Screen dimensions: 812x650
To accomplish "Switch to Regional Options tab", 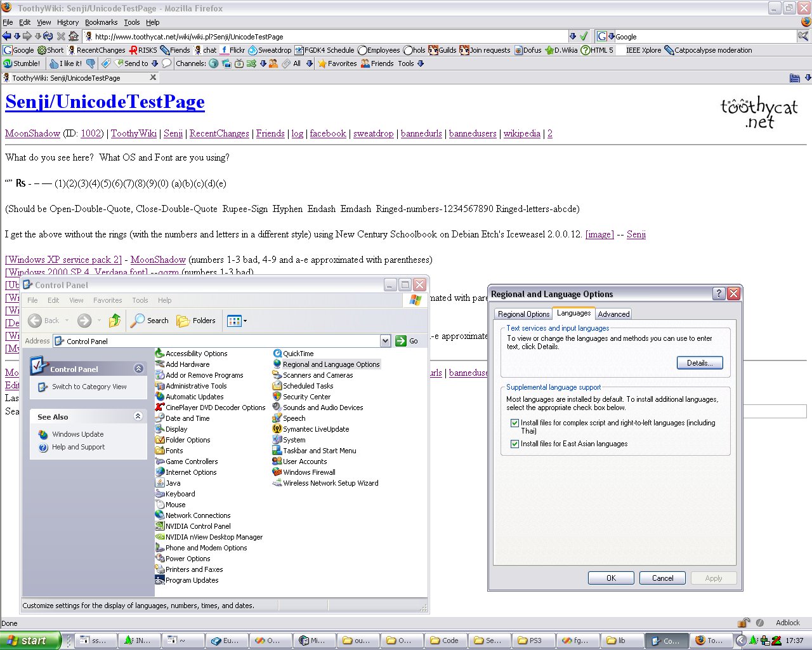I will point(523,314).
